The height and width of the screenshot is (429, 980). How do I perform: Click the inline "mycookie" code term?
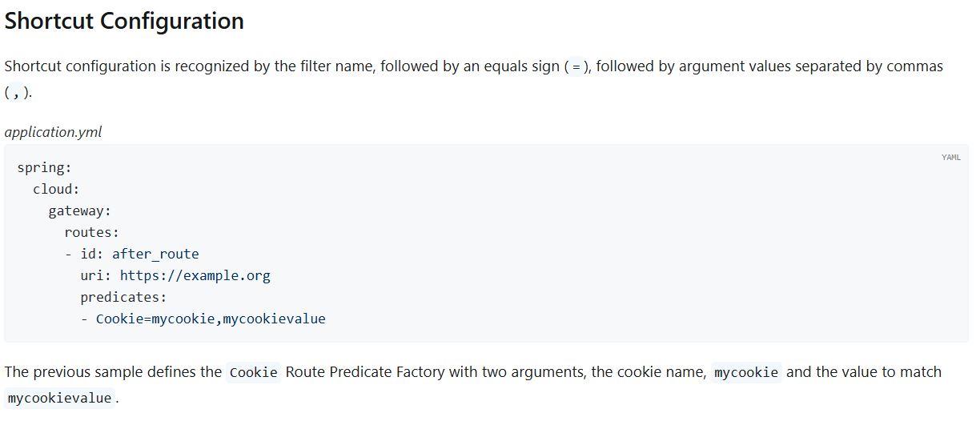click(x=745, y=373)
